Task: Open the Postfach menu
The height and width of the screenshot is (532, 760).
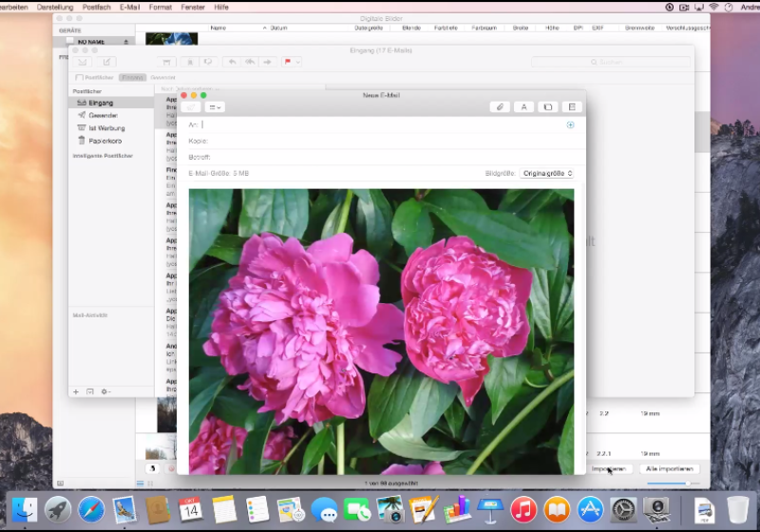Action: [97, 8]
